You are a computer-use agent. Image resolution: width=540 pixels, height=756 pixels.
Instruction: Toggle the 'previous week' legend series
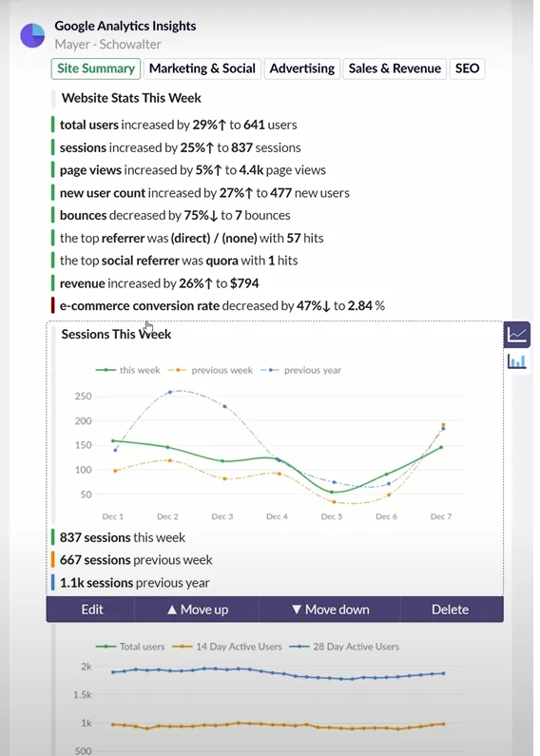point(210,370)
